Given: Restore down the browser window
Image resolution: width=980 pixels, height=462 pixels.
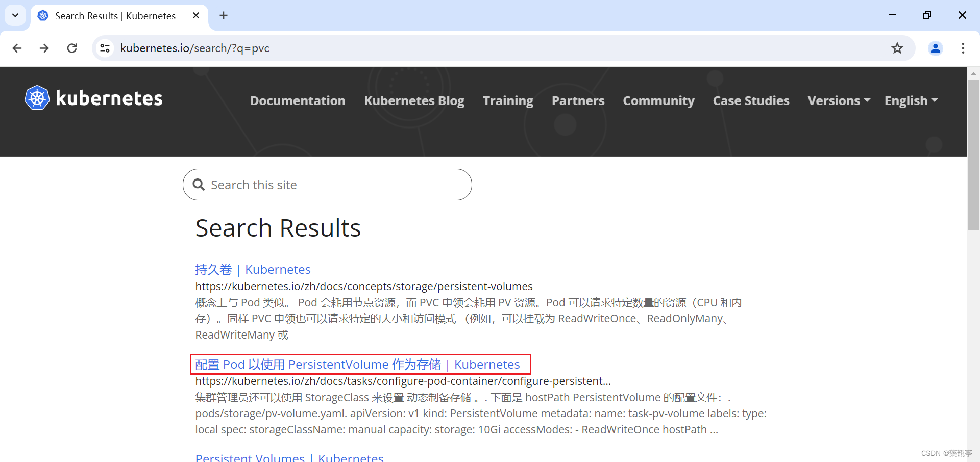Looking at the screenshot, I should click(x=927, y=15).
